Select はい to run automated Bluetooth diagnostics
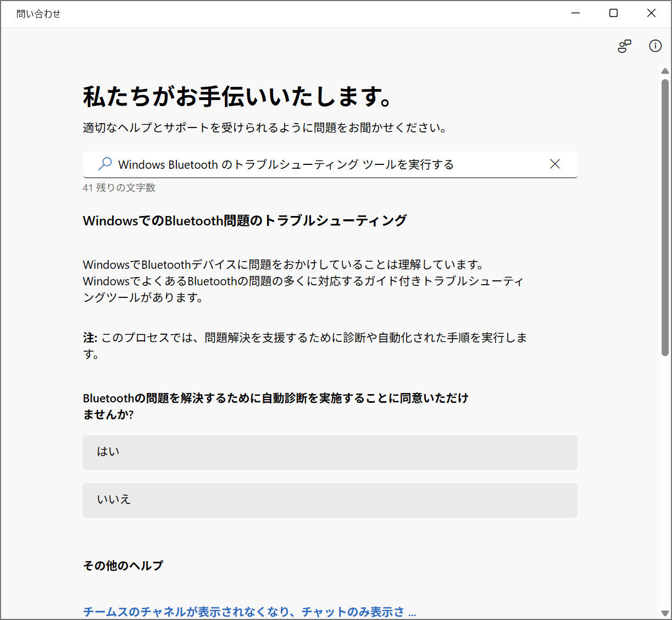The height and width of the screenshot is (620, 672). point(330,452)
